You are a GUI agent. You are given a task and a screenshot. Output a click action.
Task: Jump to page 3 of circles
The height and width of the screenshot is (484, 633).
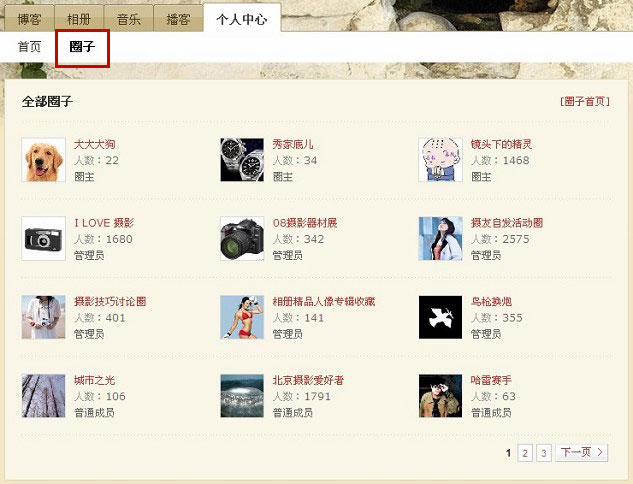point(544,453)
